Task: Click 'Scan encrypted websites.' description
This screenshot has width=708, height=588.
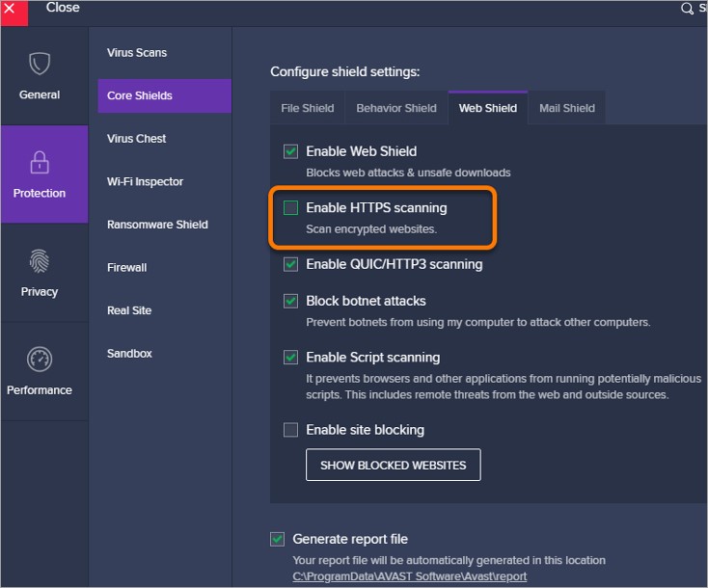Action: click(371, 229)
